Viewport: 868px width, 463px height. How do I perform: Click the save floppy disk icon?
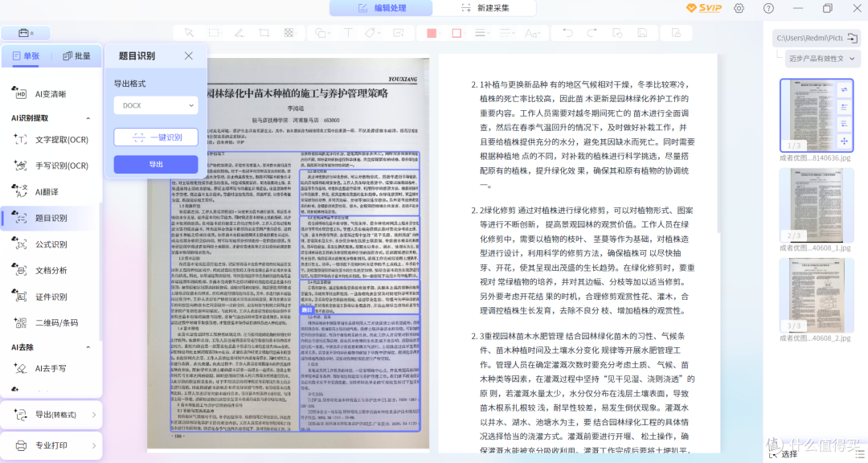[642, 33]
